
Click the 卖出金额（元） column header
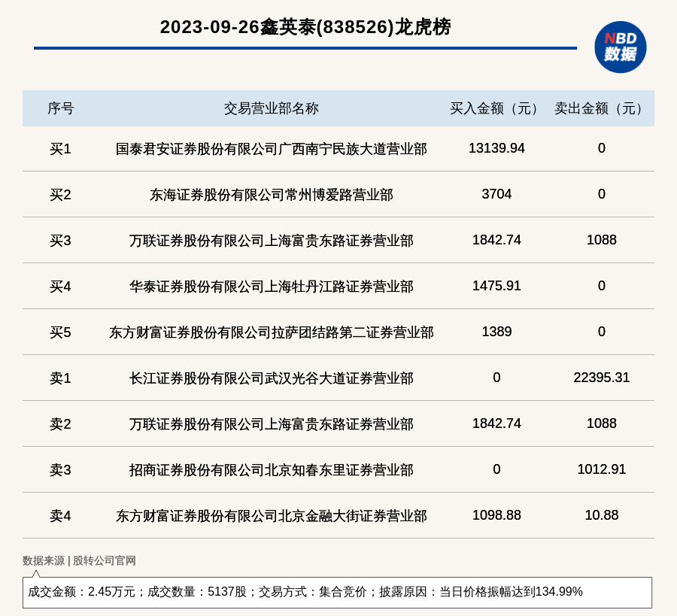point(601,108)
